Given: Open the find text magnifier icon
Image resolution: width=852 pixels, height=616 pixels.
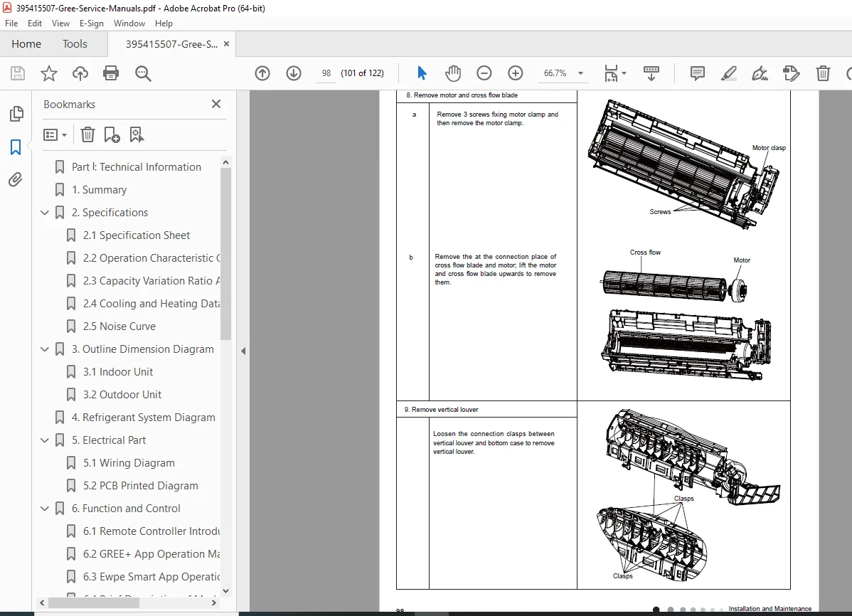Looking at the screenshot, I should pyautogui.click(x=143, y=73).
